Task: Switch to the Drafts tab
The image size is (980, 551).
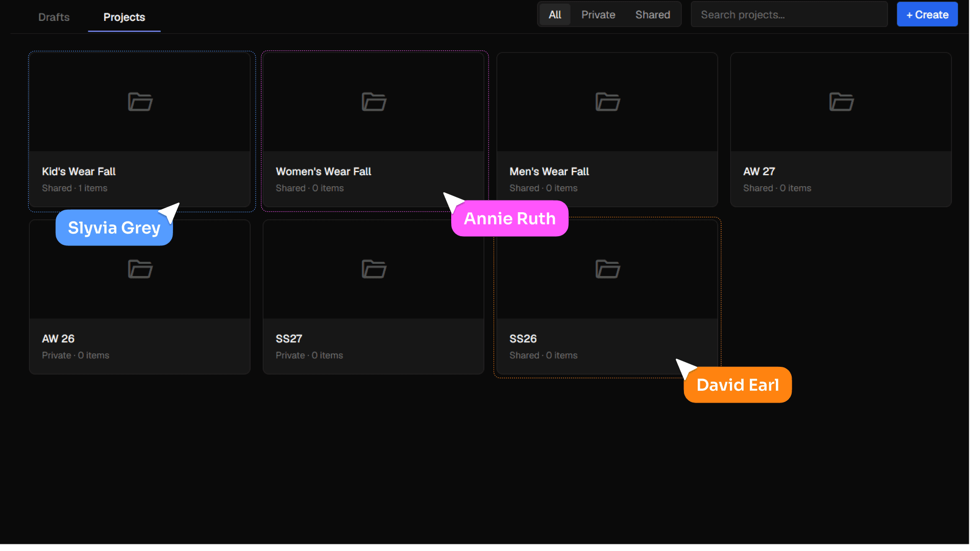Action: point(54,17)
